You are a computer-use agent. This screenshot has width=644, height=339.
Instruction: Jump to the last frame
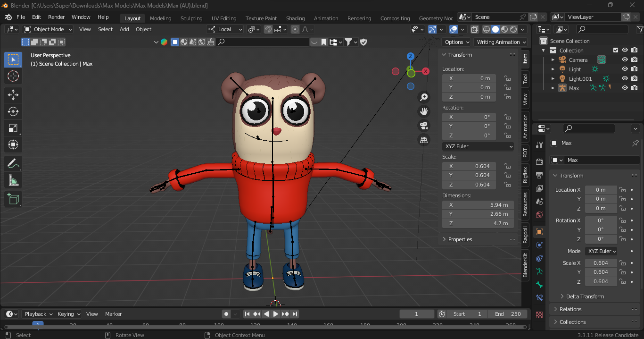pos(295,314)
